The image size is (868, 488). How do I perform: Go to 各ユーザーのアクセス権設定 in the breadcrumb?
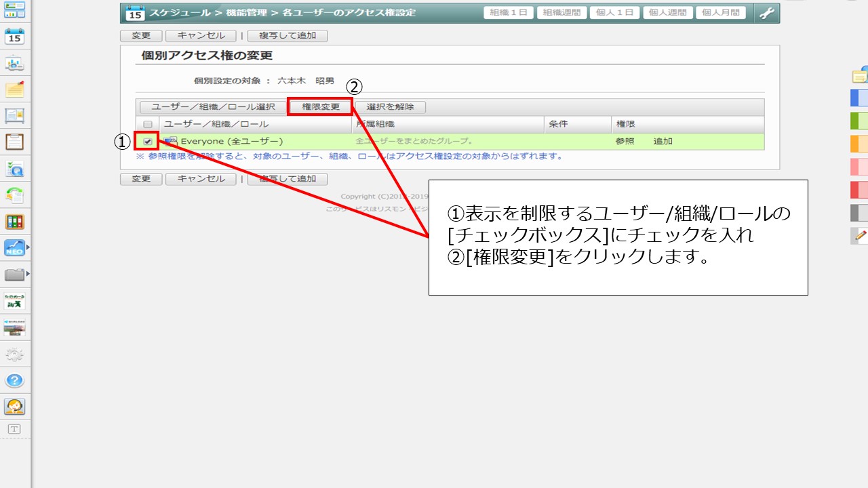click(x=349, y=13)
